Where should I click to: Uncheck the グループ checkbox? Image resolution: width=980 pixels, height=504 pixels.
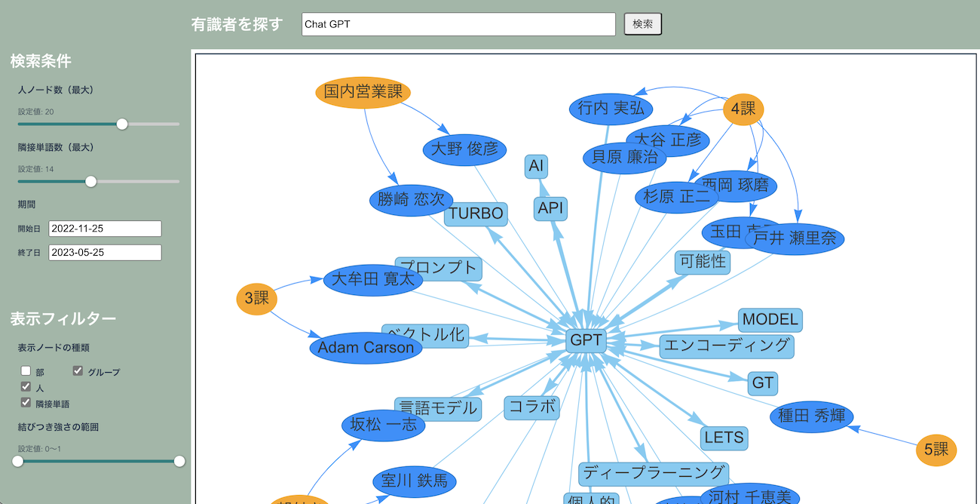[x=78, y=371]
